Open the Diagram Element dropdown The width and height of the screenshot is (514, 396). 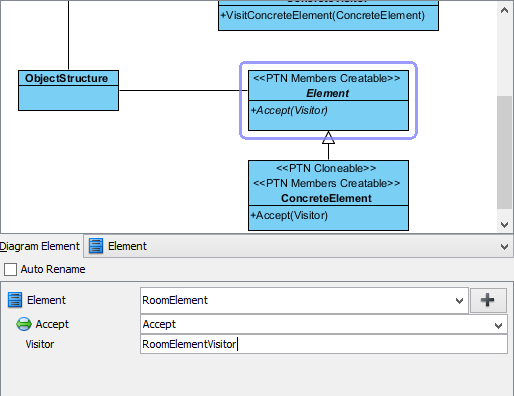[504, 247]
